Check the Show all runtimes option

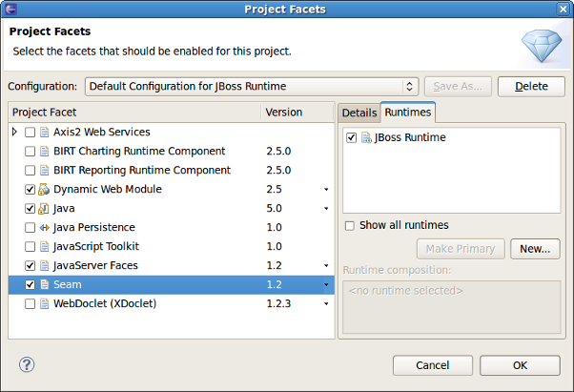[350, 226]
